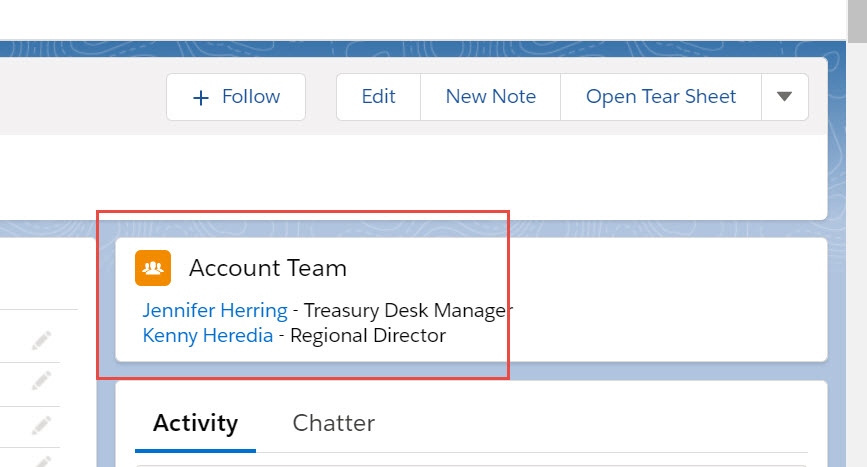Click the Treasury Desk Manager role text
The height and width of the screenshot is (467, 867).
click(408, 310)
